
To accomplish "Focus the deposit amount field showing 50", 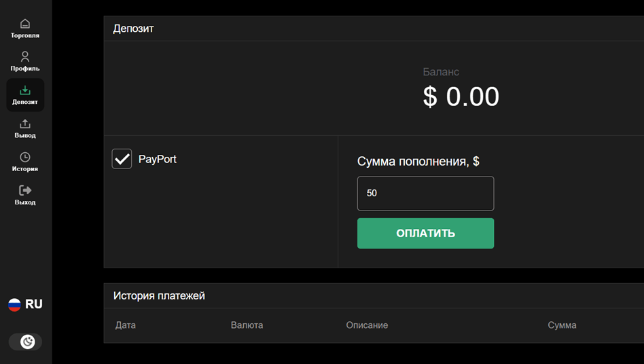I will [x=425, y=194].
